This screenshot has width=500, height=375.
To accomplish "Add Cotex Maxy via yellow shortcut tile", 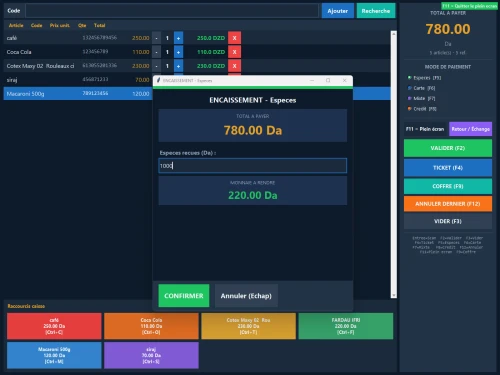I will (x=248, y=326).
